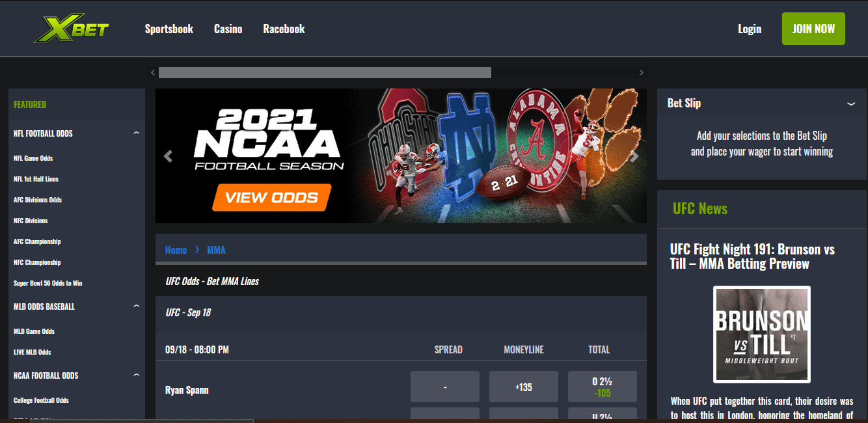Click right arrow of horizontal scrollbar
This screenshot has width=868, height=423.
[x=642, y=72]
